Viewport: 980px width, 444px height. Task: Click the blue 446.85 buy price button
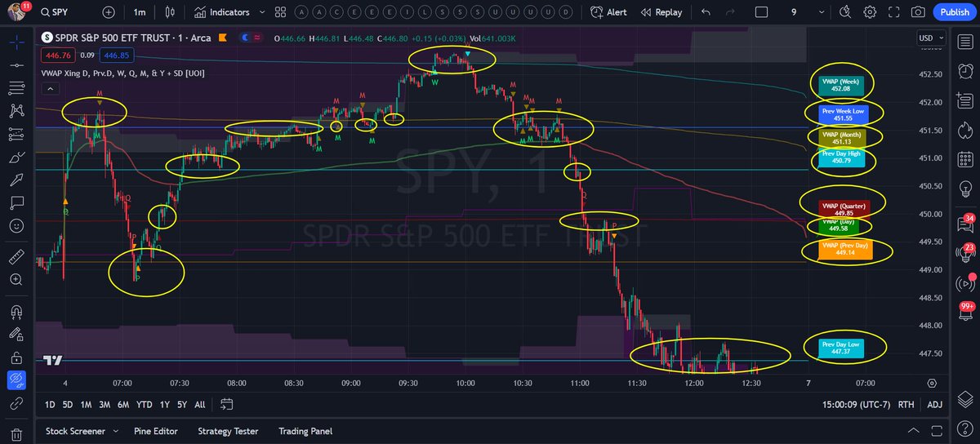point(118,55)
